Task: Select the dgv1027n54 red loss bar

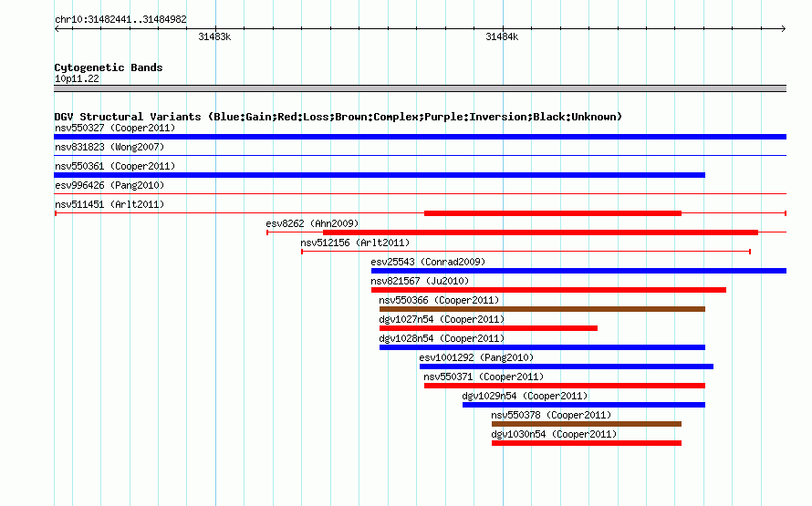Action: (x=488, y=328)
